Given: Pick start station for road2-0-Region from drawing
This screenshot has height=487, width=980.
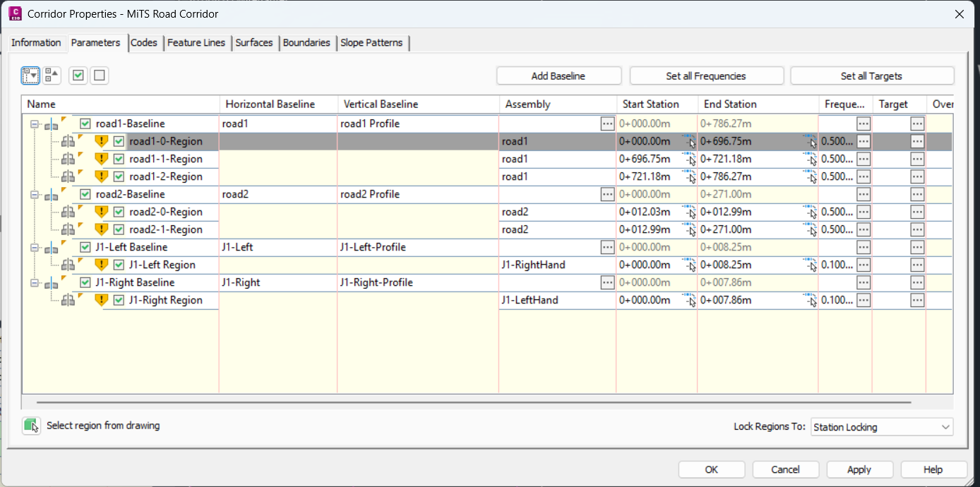Looking at the screenshot, I should coord(689,212).
